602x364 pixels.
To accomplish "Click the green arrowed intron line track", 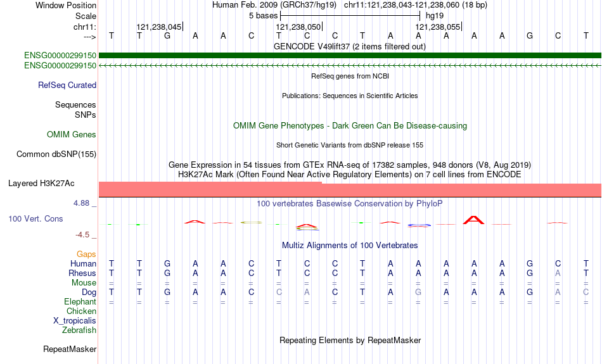I will tap(350, 66).
